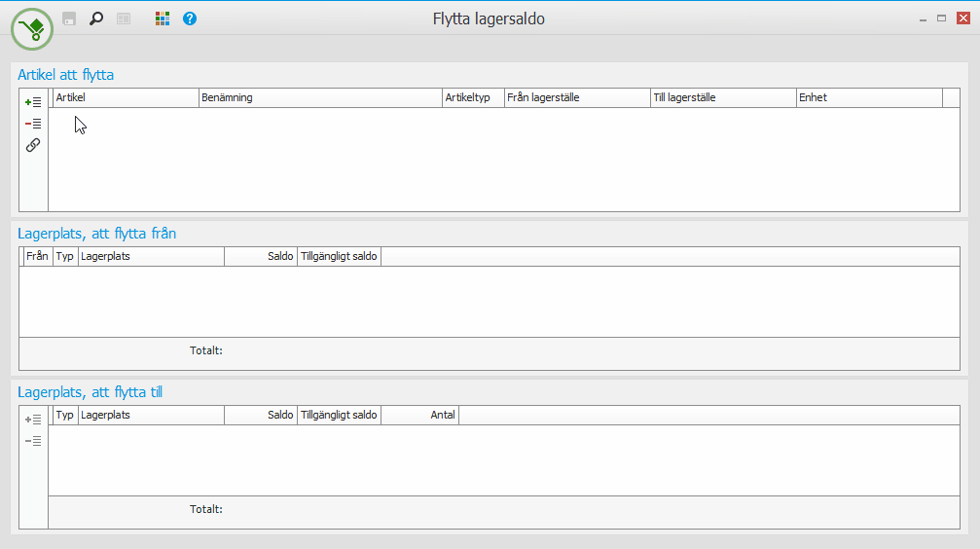
Task: Add a row to Artikel att flytta
Action: (x=33, y=102)
